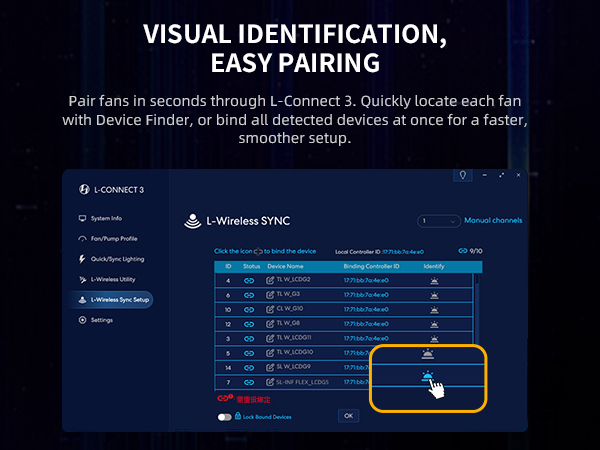This screenshot has height=450, width=600.
Task: Click the Identify siren icon for CL W_G10
Action: click(434, 310)
